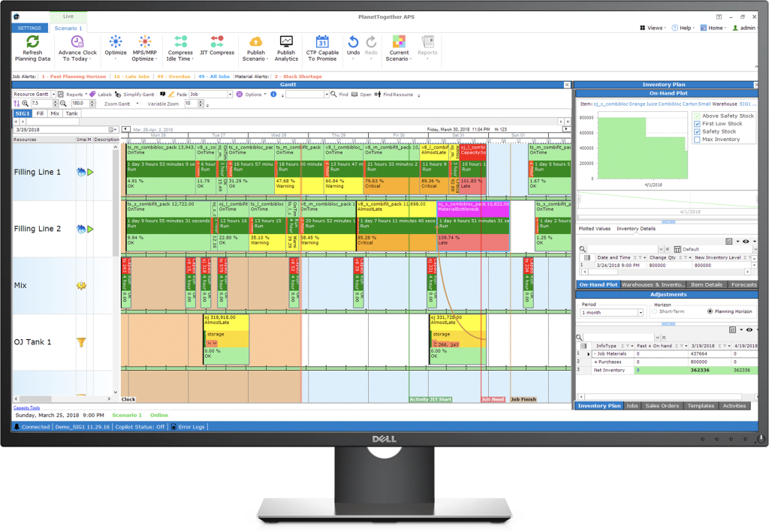Viewport: 769px width, 532px height.
Task: Click the CTP Capable To Promise calendar icon
Action: 322,41
